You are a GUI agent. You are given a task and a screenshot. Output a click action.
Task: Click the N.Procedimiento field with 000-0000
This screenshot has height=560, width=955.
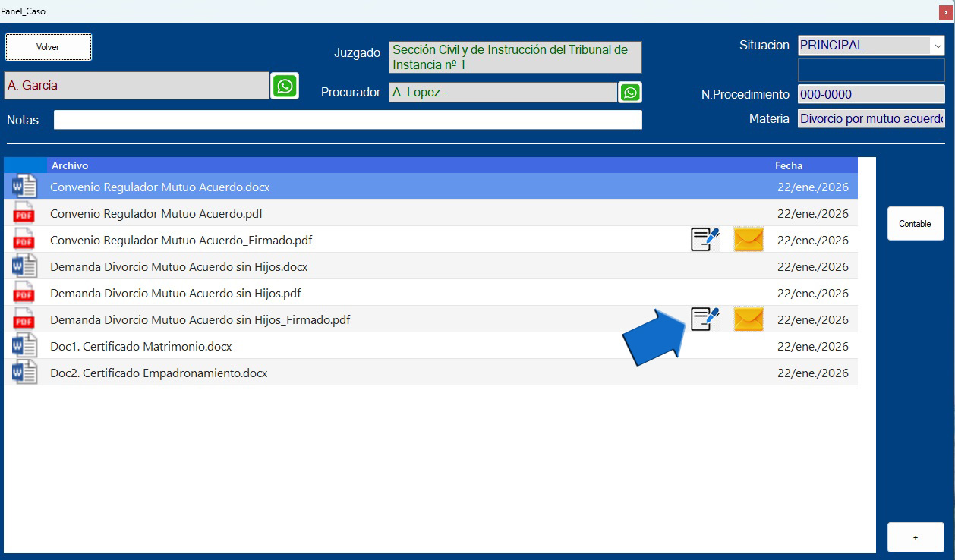click(x=871, y=95)
